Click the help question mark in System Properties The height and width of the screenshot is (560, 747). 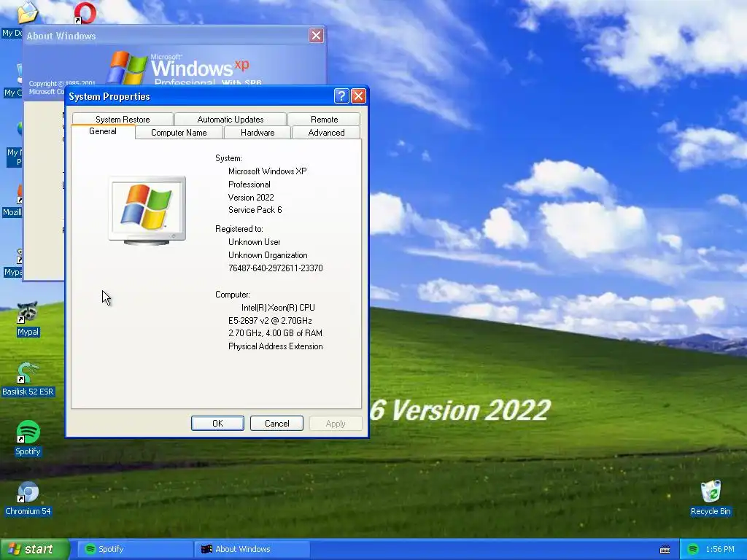[341, 96]
